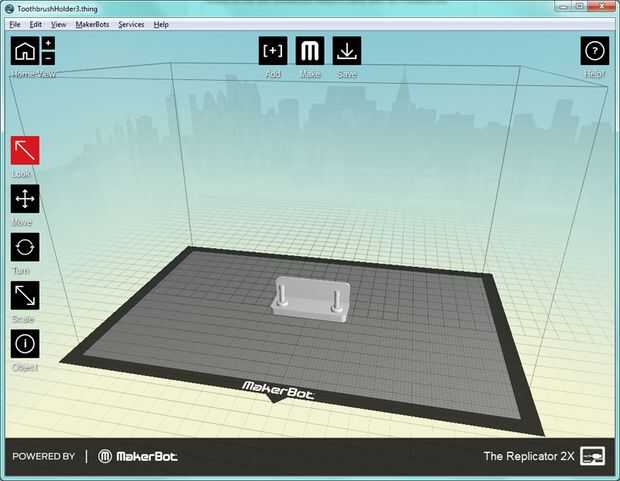Open the View menu
620x481 pixels.
59,25
